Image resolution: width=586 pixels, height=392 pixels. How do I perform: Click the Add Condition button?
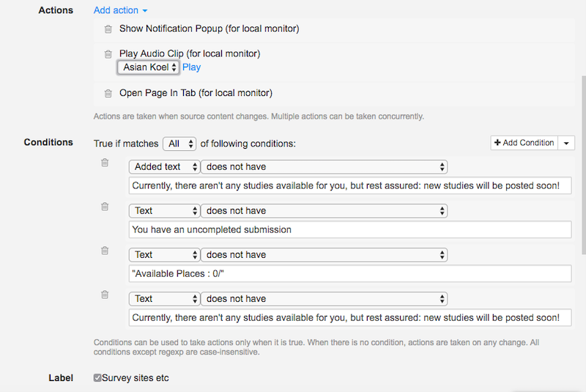[524, 143]
